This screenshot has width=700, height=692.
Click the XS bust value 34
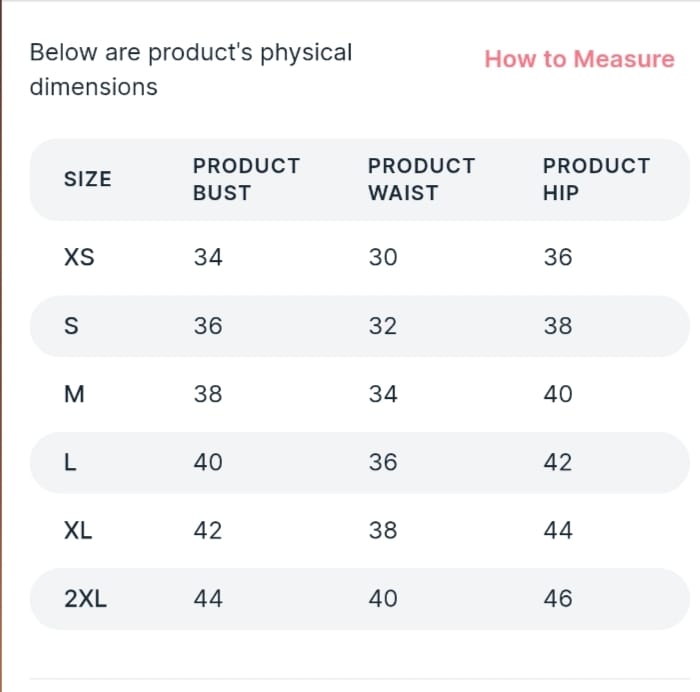[208, 258]
